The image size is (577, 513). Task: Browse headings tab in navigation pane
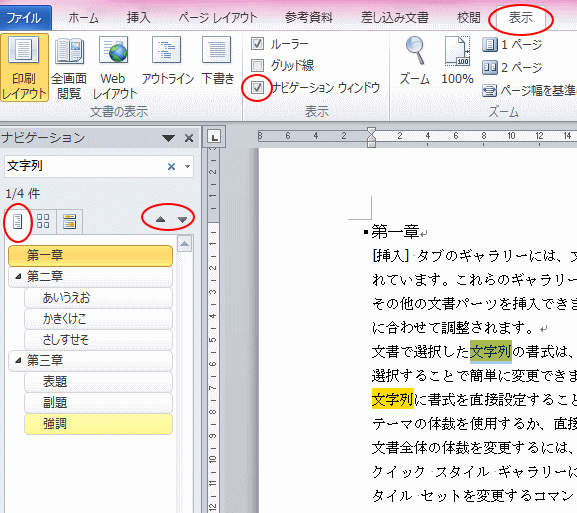pyautogui.click(x=17, y=222)
